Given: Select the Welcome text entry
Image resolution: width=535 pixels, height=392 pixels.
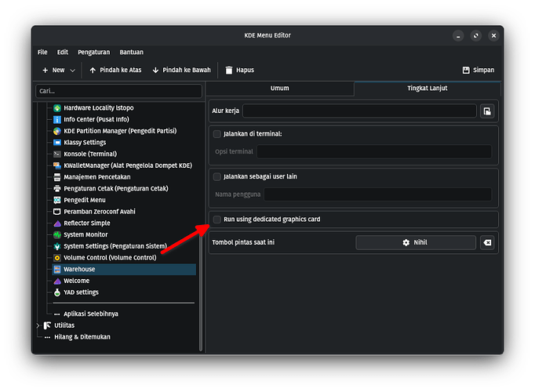Looking at the screenshot, I should 76,281.
